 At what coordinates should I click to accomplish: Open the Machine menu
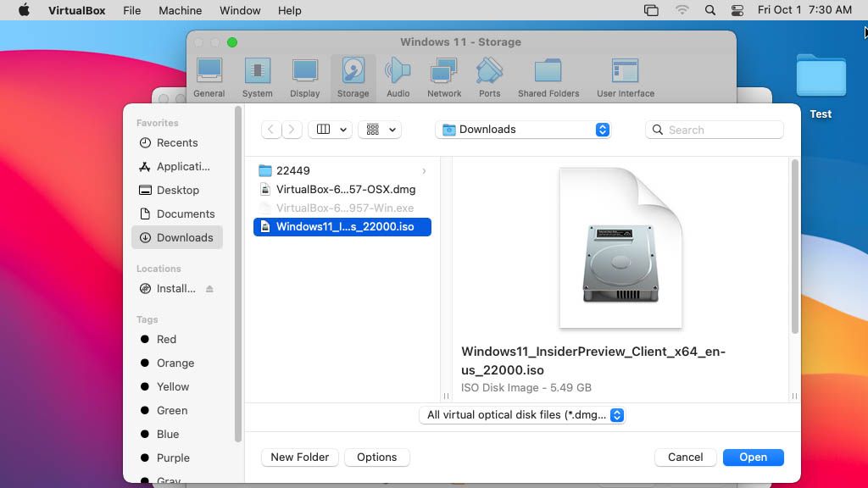pyautogui.click(x=179, y=10)
